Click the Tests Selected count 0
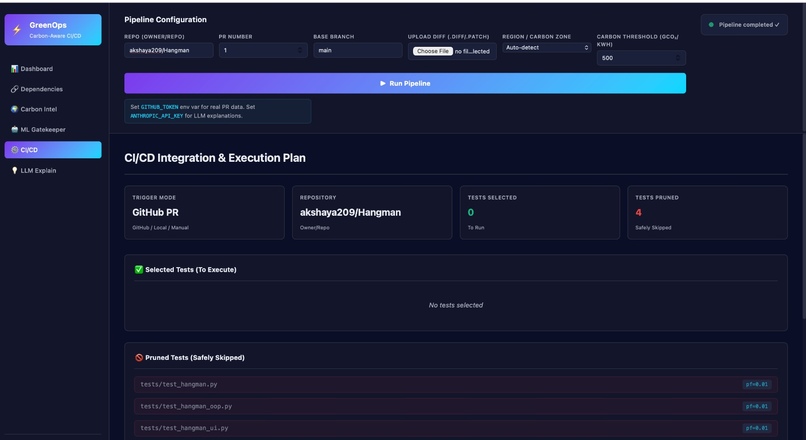The height and width of the screenshot is (440, 806). (x=470, y=212)
